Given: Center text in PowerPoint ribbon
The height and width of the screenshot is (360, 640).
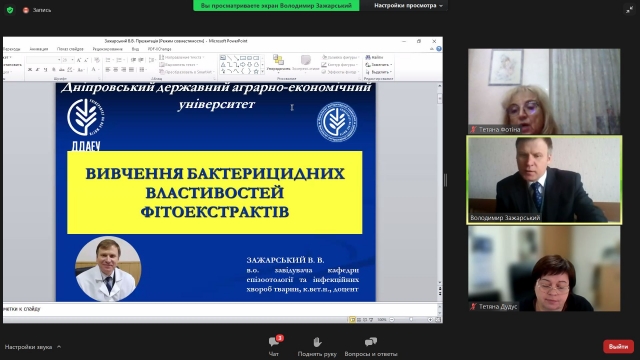Looking at the screenshot, I should coord(116,70).
